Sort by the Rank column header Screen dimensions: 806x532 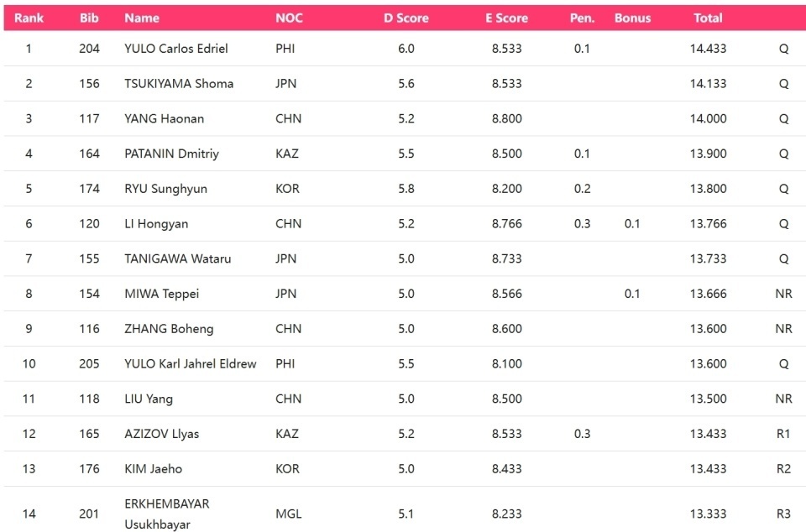tap(29, 18)
